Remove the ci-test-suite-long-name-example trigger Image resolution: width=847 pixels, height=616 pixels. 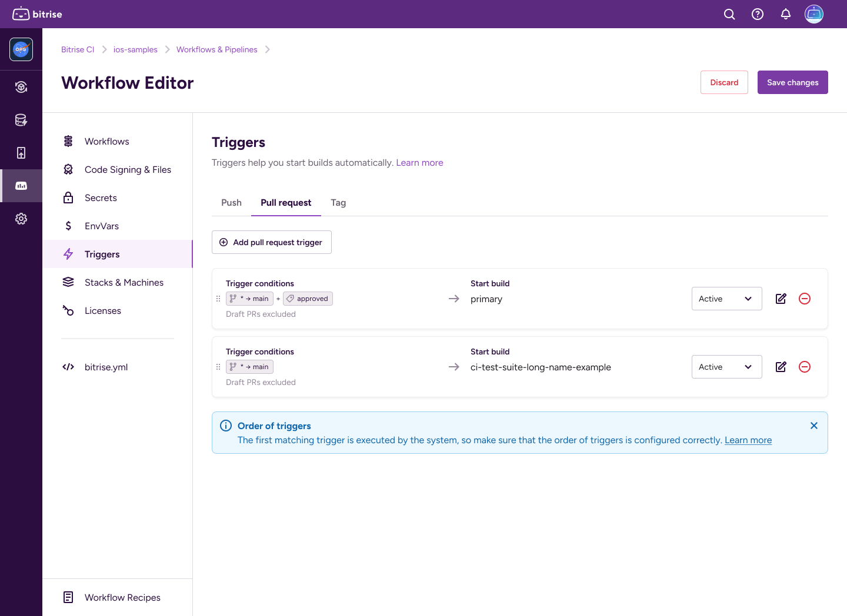[805, 367]
